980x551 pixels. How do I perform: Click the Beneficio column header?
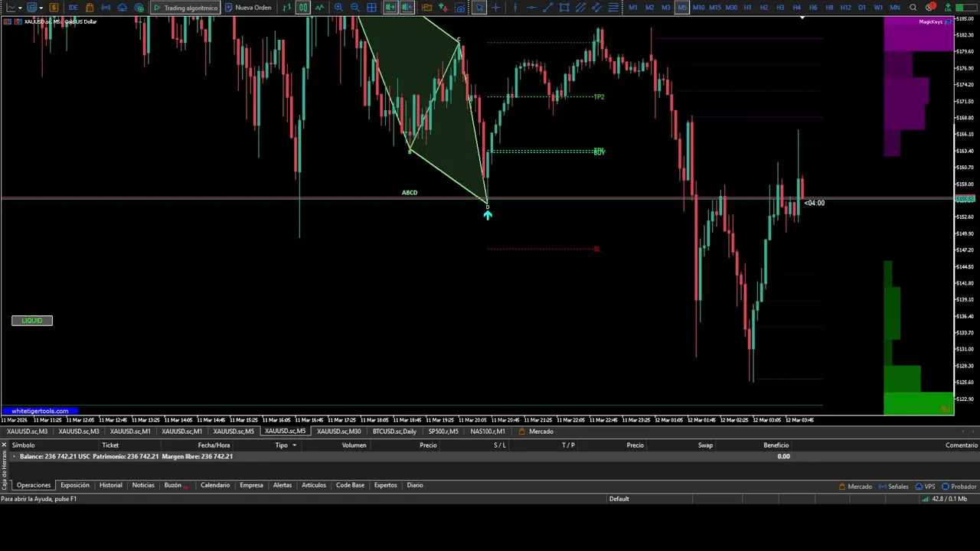776,445
